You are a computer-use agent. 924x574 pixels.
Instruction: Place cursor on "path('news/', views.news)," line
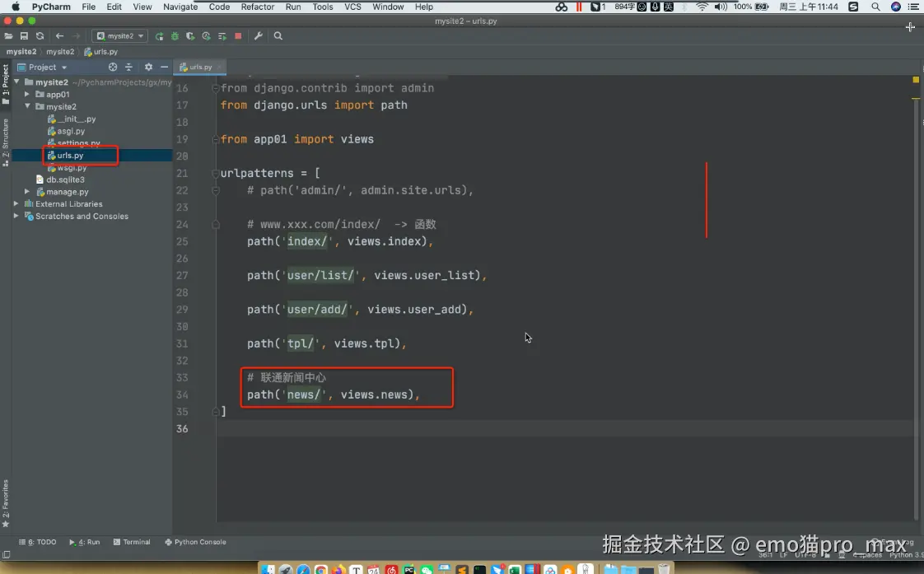pos(333,394)
